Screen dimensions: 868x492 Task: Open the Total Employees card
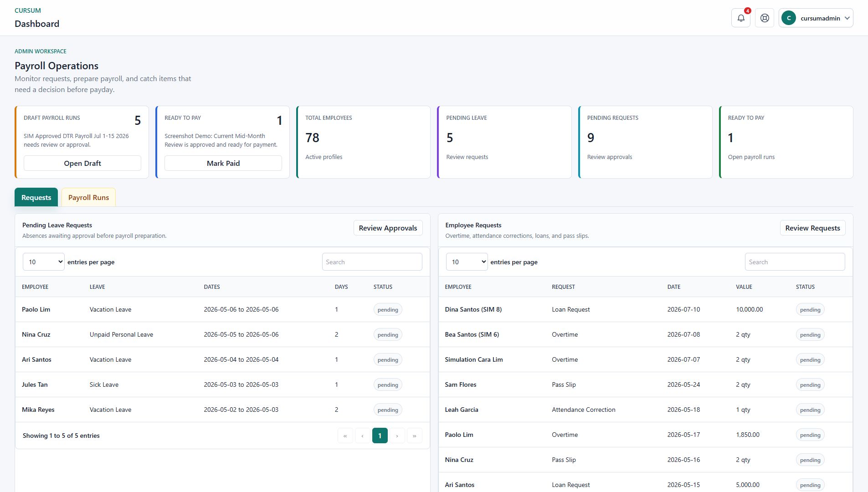pyautogui.click(x=363, y=142)
